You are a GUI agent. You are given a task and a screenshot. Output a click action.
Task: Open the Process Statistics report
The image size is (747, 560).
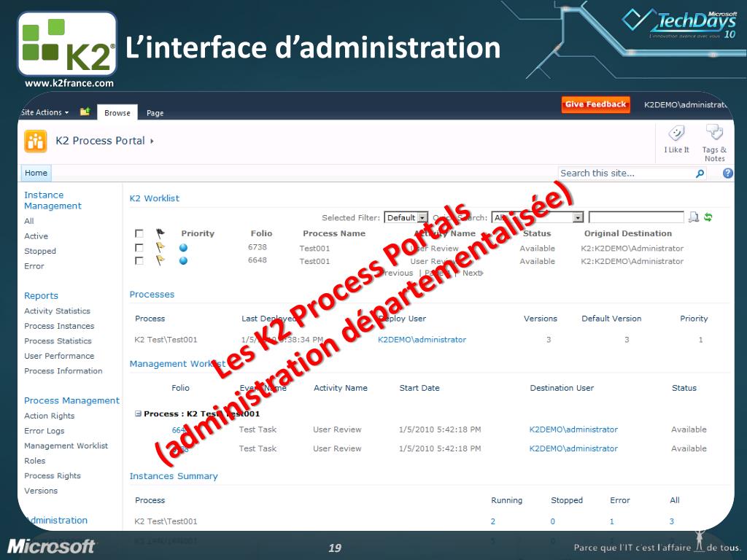click(58, 341)
